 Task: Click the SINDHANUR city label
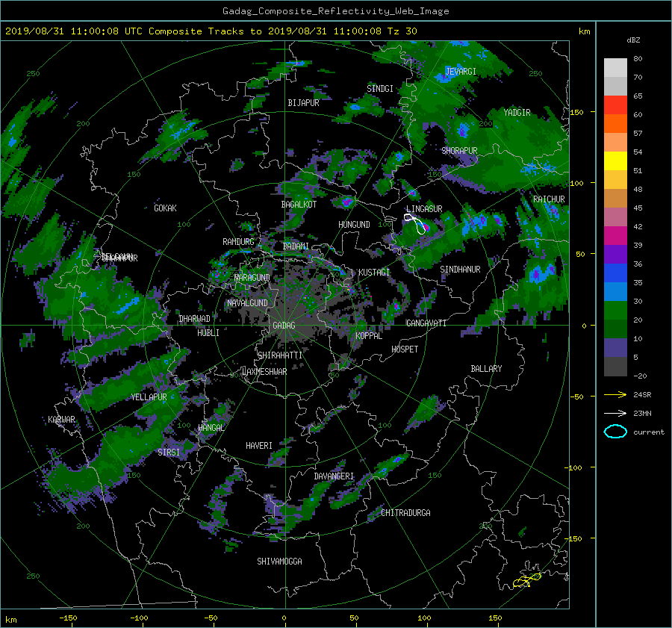tap(460, 270)
